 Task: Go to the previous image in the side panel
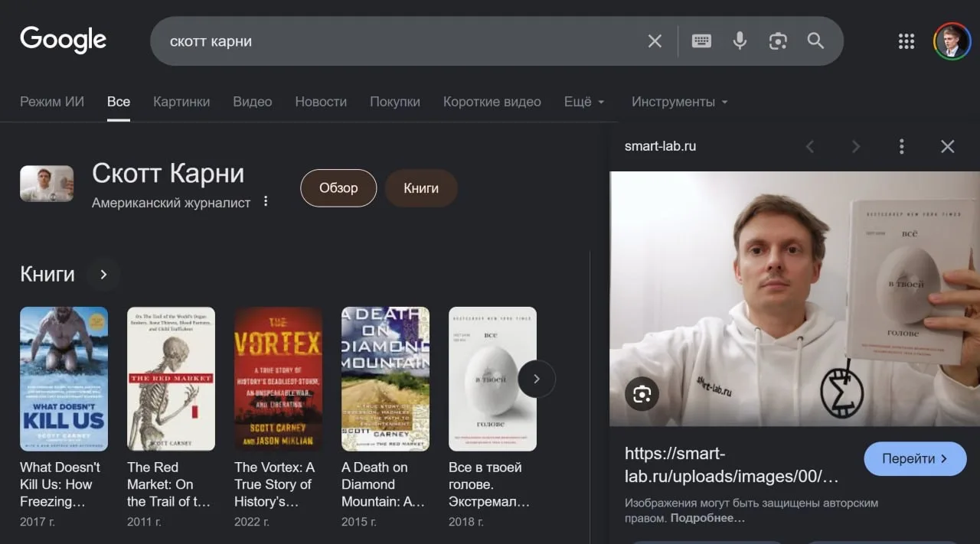[x=810, y=146]
